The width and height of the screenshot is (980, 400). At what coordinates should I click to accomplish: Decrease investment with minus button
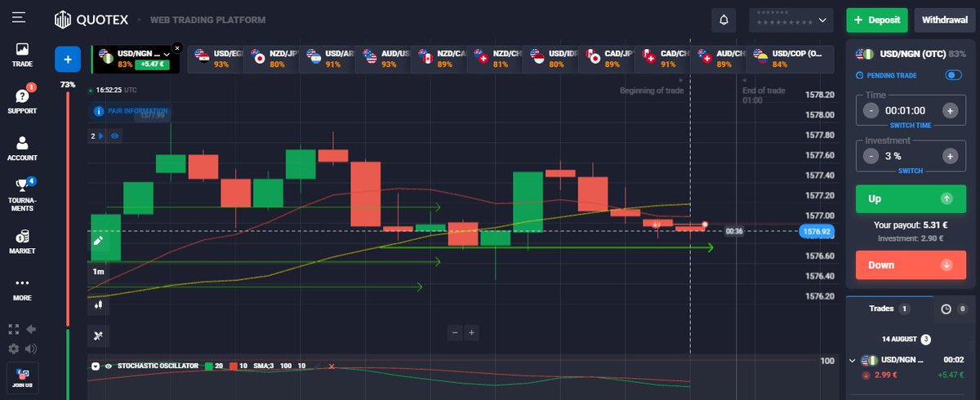[x=871, y=156]
